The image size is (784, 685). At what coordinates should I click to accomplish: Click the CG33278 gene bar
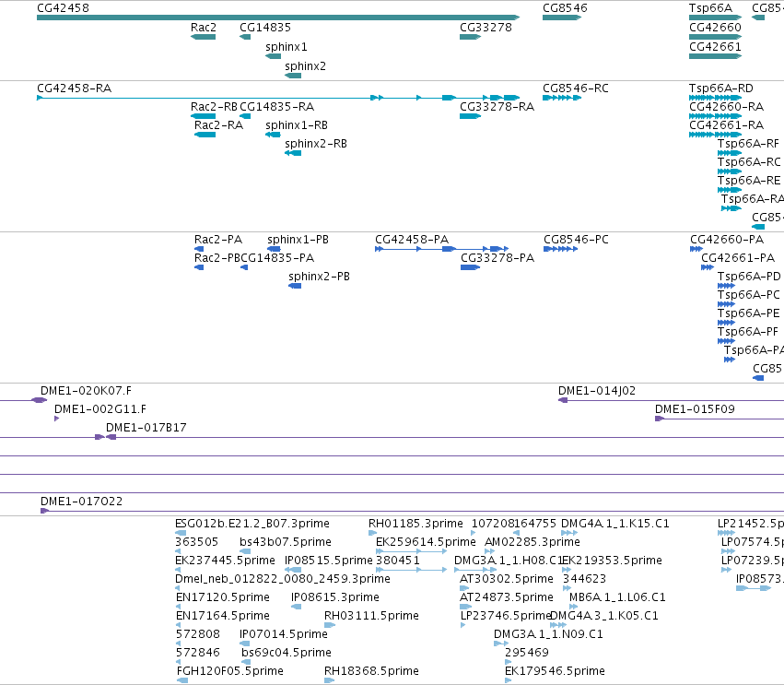[470, 37]
